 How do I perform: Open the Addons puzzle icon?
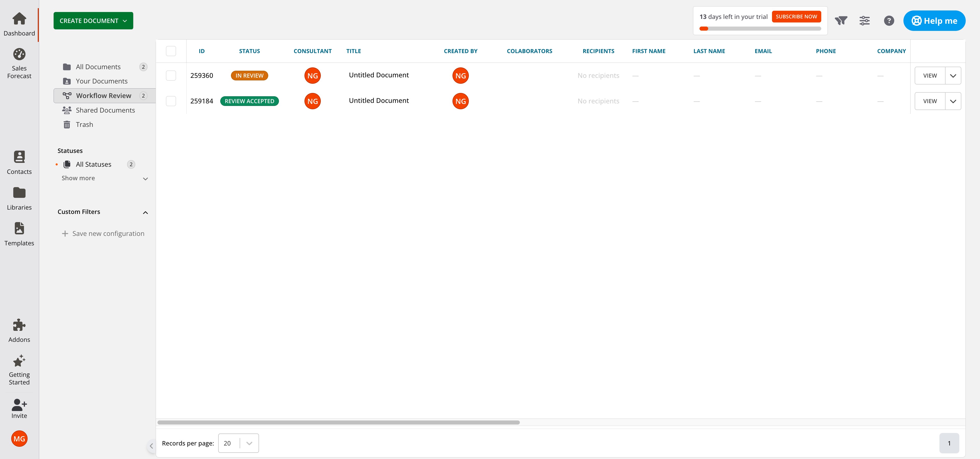click(19, 325)
